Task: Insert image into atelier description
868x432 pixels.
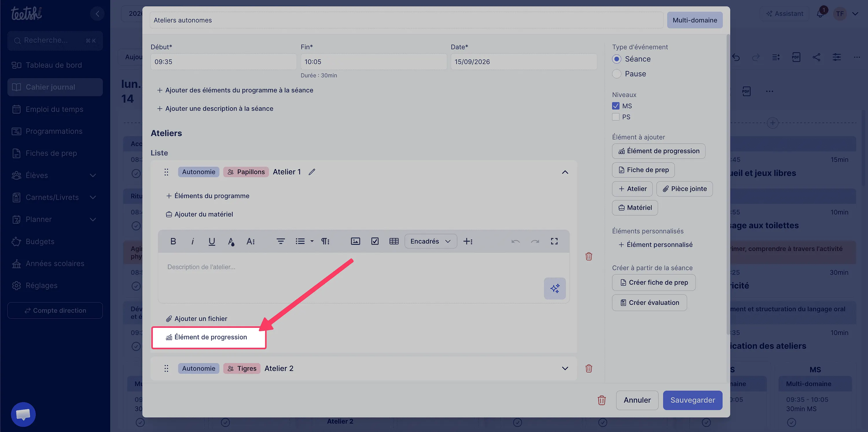Action: pyautogui.click(x=356, y=241)
